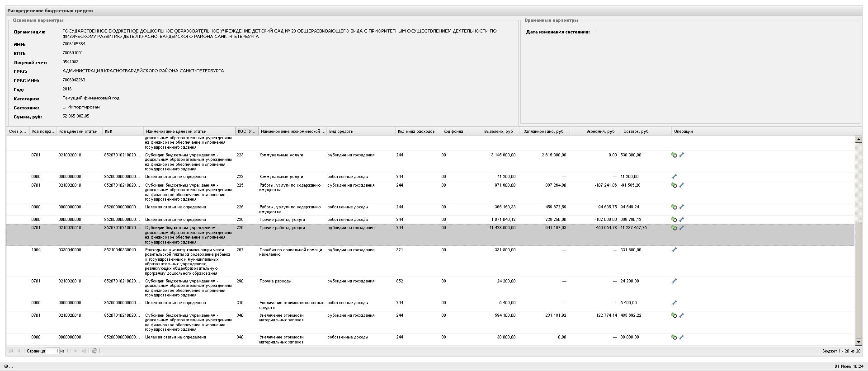The width and height of the screenshot is (868, 371).
Task: Select the Пособия по социальной помощи населению row
Action: point(430,261)
